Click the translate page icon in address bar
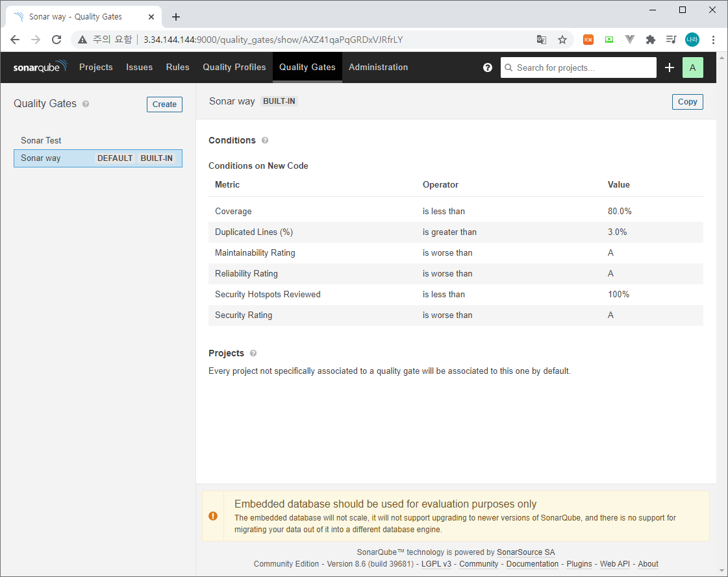Screen dimensions: 728x577 542,40
